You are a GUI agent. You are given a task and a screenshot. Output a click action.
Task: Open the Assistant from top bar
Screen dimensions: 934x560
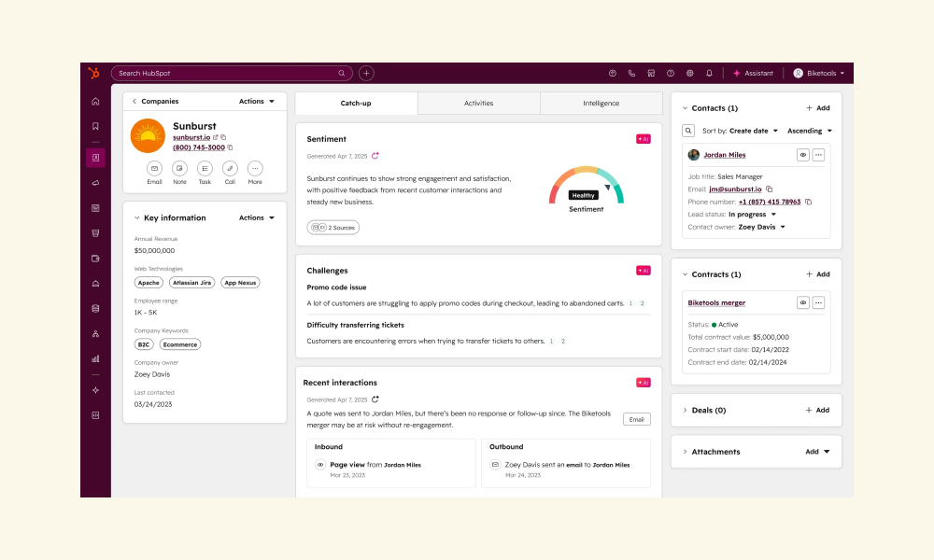[x=753, y=73]
